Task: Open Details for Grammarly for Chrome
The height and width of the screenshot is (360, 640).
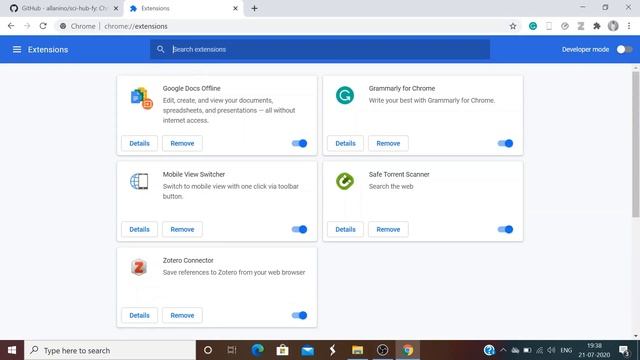Action: (x=345, y=143)
